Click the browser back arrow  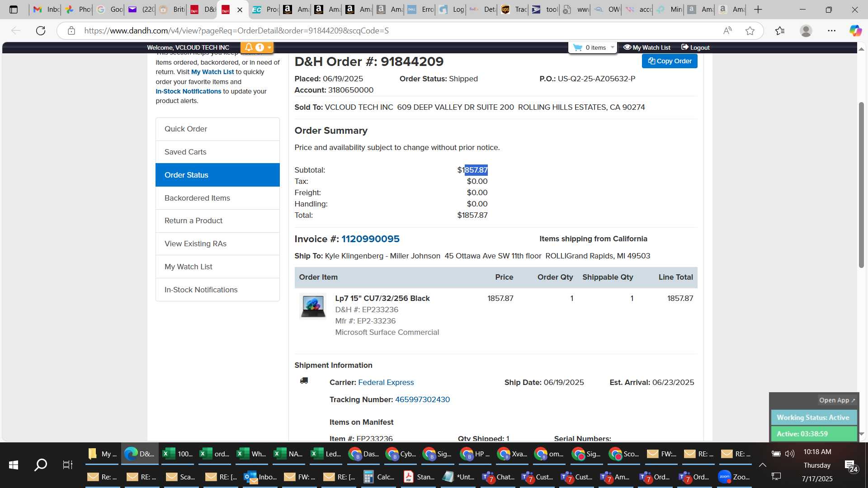pyautogui.click(x=16, y=31)
